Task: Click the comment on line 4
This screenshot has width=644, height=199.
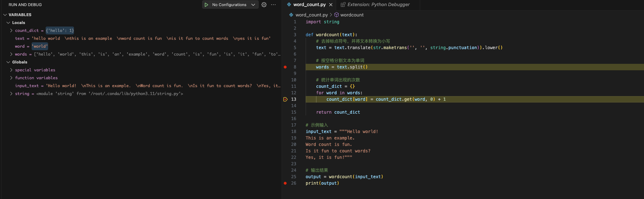Action: [353, 41]
